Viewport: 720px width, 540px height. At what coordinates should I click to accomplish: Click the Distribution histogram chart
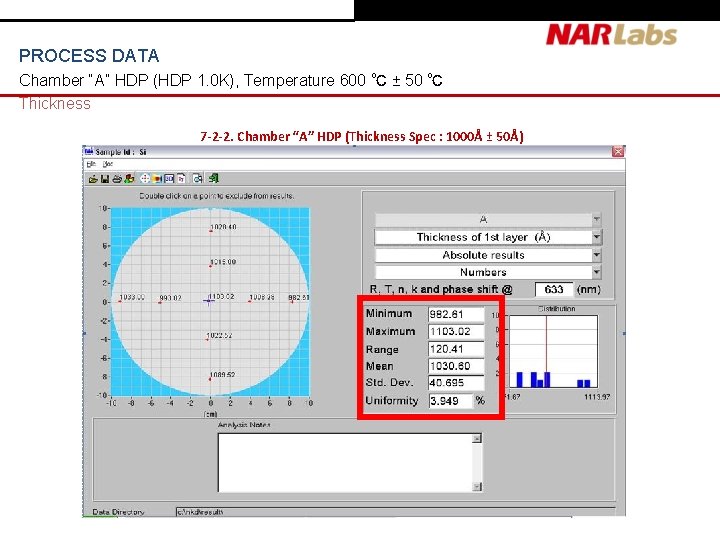(553, 351)
